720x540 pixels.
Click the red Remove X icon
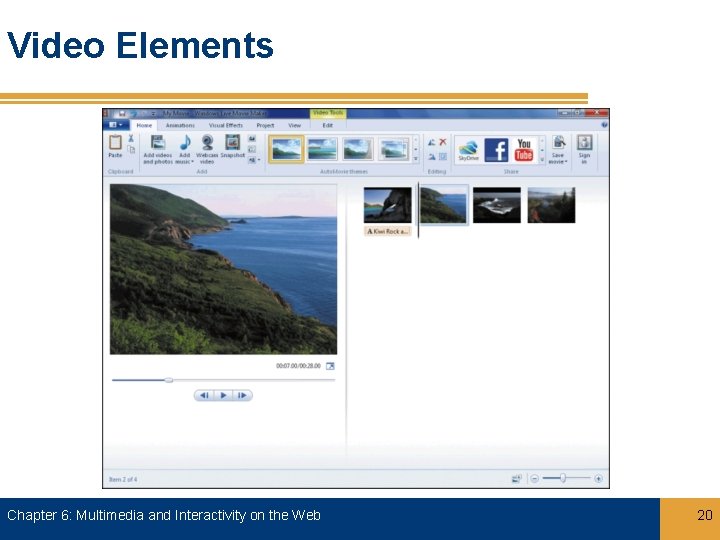(x=443, y=142)
